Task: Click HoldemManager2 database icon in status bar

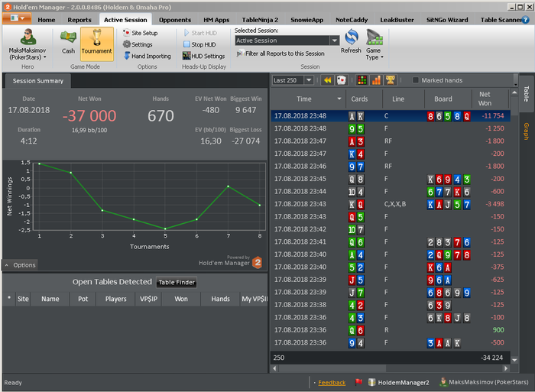Action: point(371,382)
